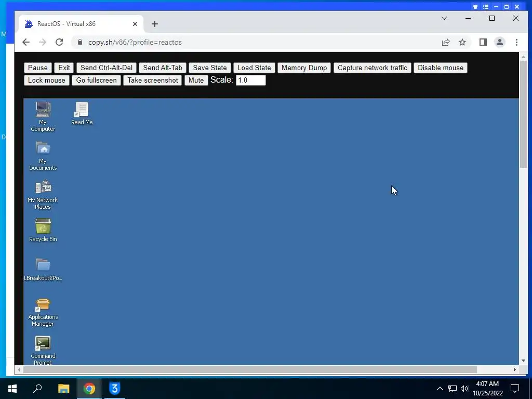Select the LBreakout2Po... folder icon
This screenshot has width=532, height=399.
click(43, 270)
